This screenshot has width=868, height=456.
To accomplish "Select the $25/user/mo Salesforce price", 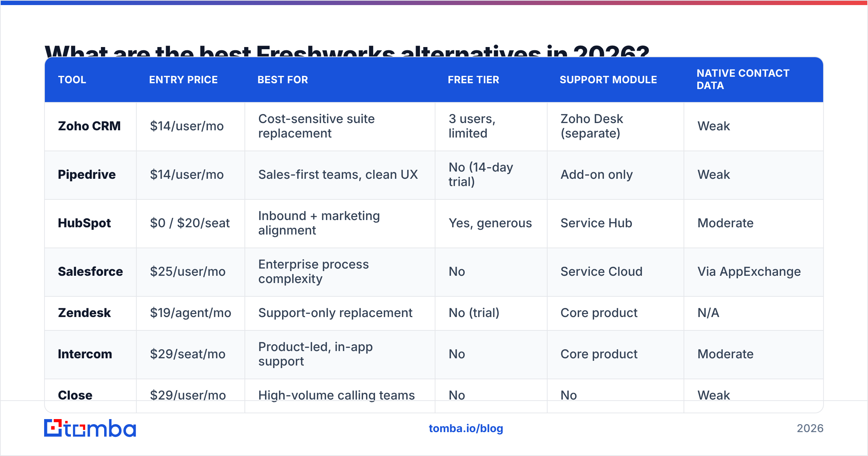I will click(x=188, y=271).
